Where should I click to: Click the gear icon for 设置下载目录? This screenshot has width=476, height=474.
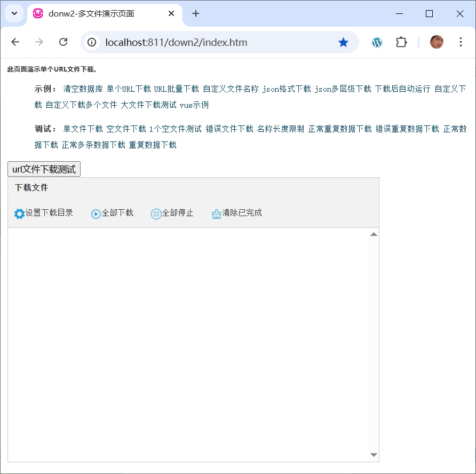[x=19, y=214]
